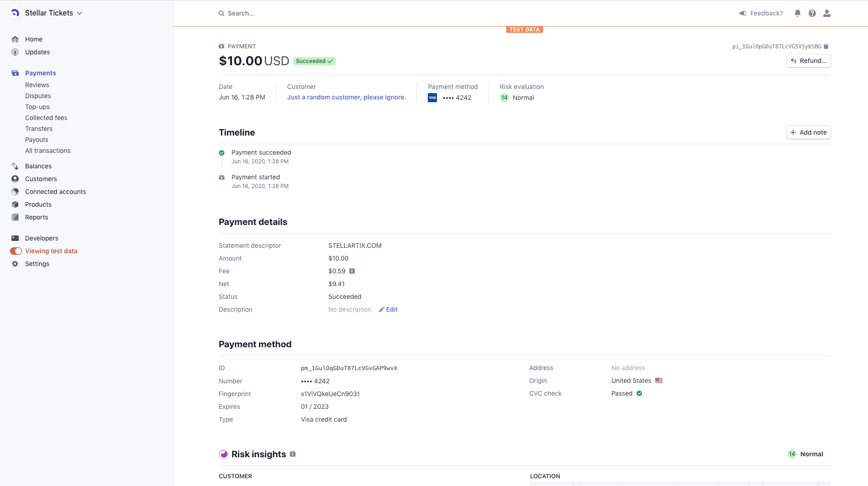The image size is (868, 486).
Task: Go to the Customers section
Action: (41, 179)
